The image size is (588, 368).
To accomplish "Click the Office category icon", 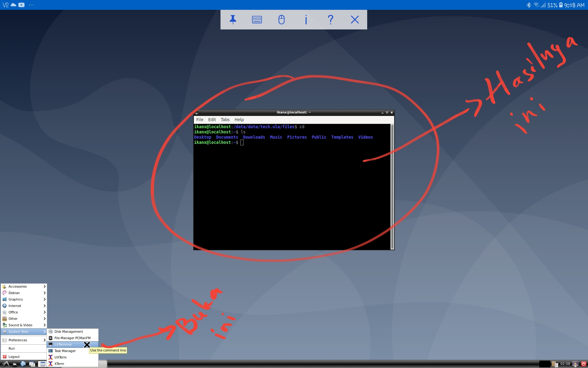I will pyautogui.click(x=5, y=312).
